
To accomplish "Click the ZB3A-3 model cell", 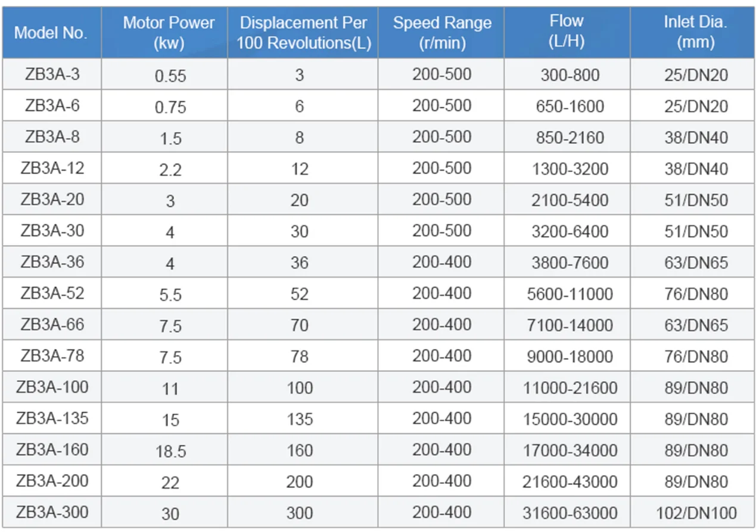I will pos(52,74).
